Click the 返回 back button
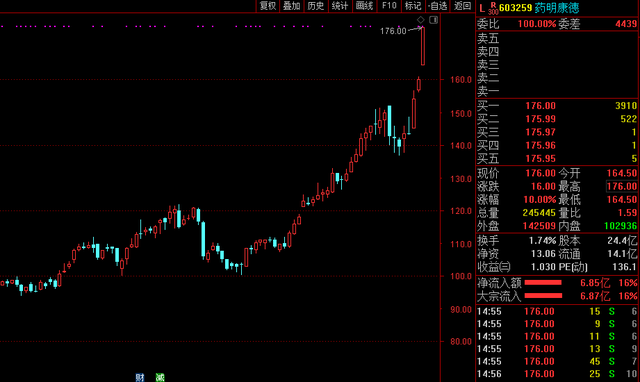This screenshot has height=382, width=640. 462,6
